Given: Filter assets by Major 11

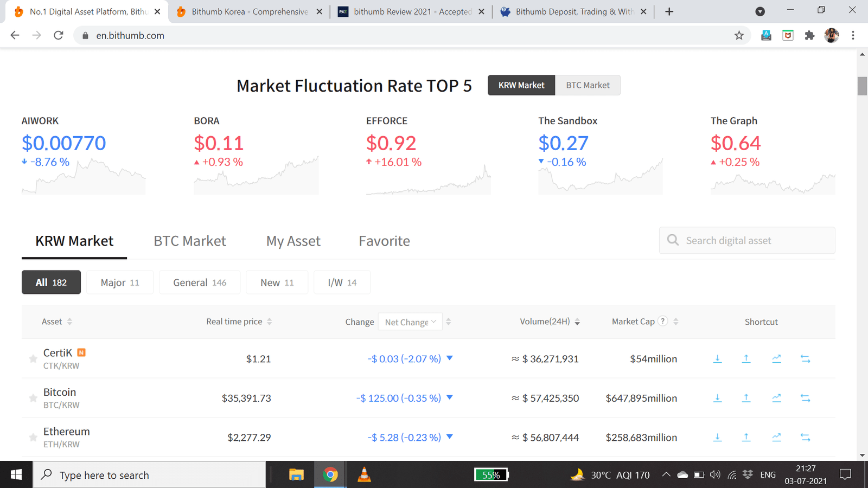Looking at the screenshot, I should 120,282.
